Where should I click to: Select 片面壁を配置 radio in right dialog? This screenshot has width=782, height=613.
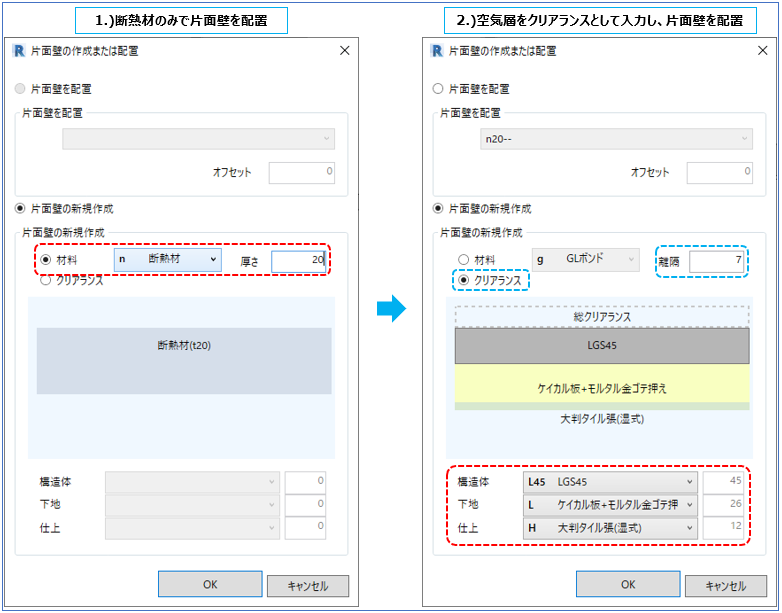438,89
